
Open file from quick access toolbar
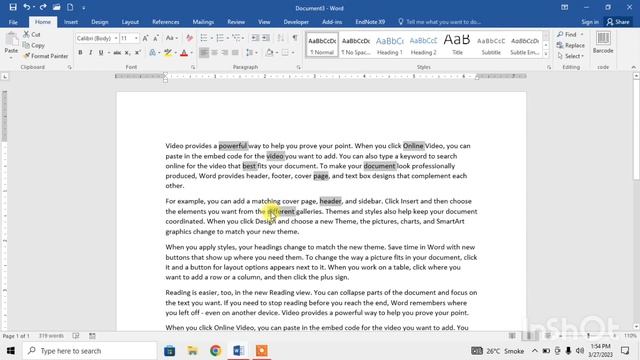coord(56,7)
